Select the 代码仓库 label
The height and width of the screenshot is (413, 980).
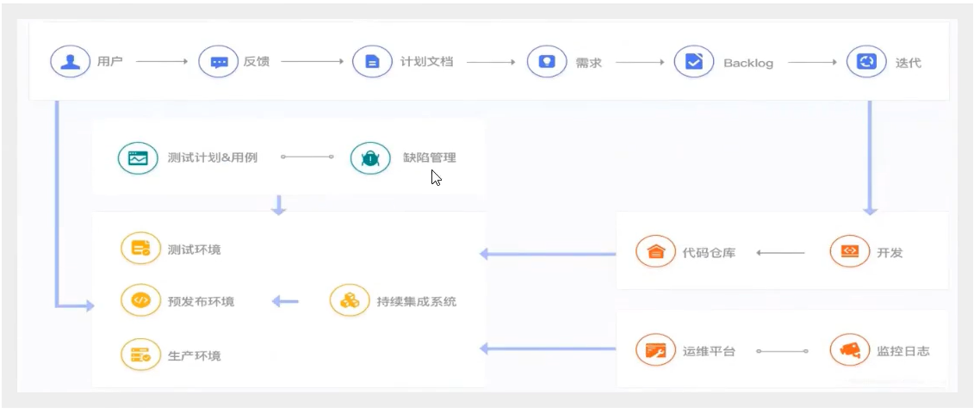(x=709, y=253)
